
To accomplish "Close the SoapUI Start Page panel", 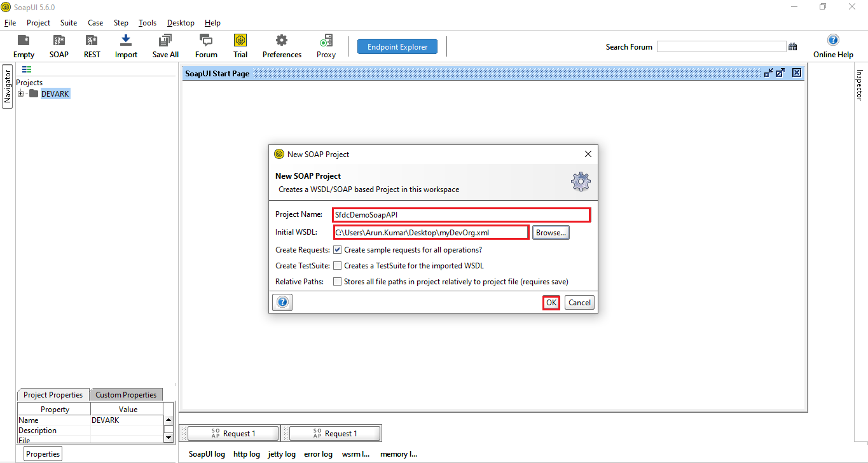I will (797, 73).
